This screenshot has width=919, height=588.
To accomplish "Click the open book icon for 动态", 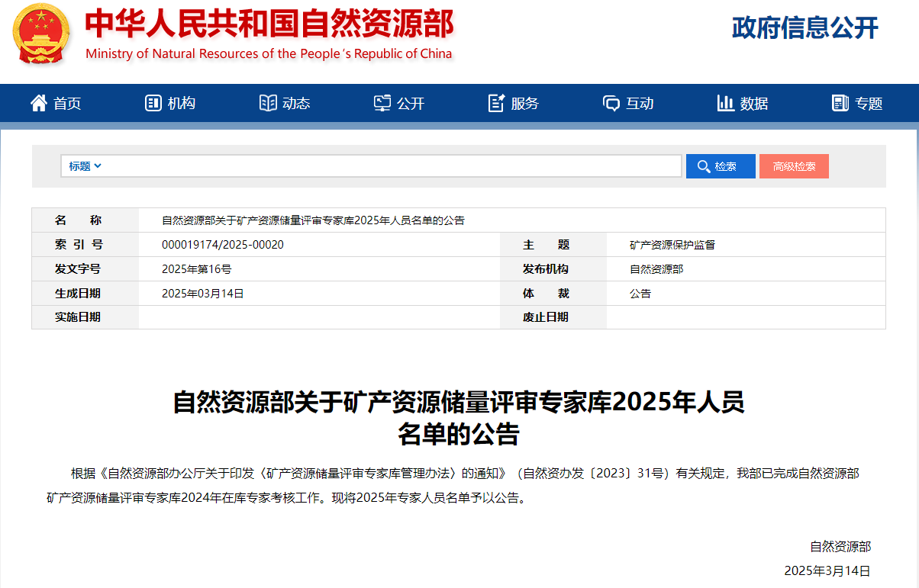I will click(x=268, y=103).
